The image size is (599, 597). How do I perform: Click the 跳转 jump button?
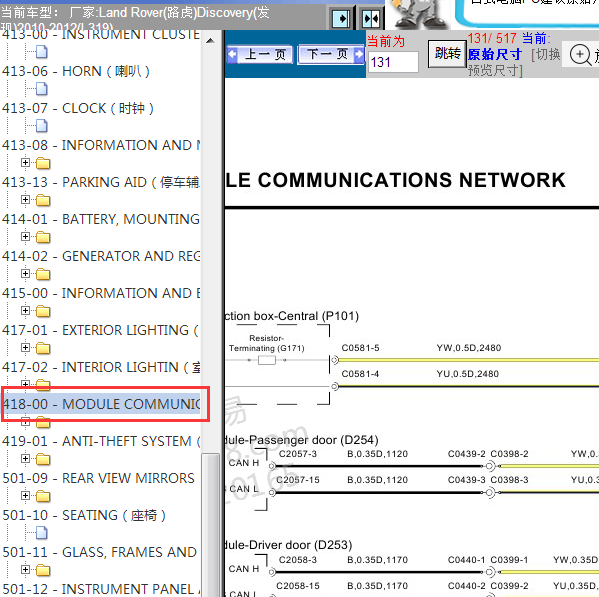click(447, 54)
